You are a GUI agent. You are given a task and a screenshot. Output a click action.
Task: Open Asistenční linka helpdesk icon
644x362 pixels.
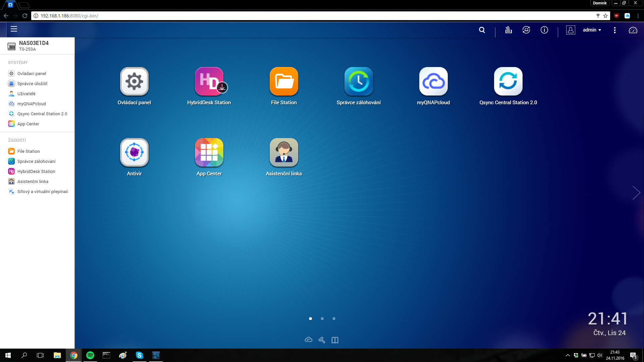pyautogui.click(x=284, y=153)
